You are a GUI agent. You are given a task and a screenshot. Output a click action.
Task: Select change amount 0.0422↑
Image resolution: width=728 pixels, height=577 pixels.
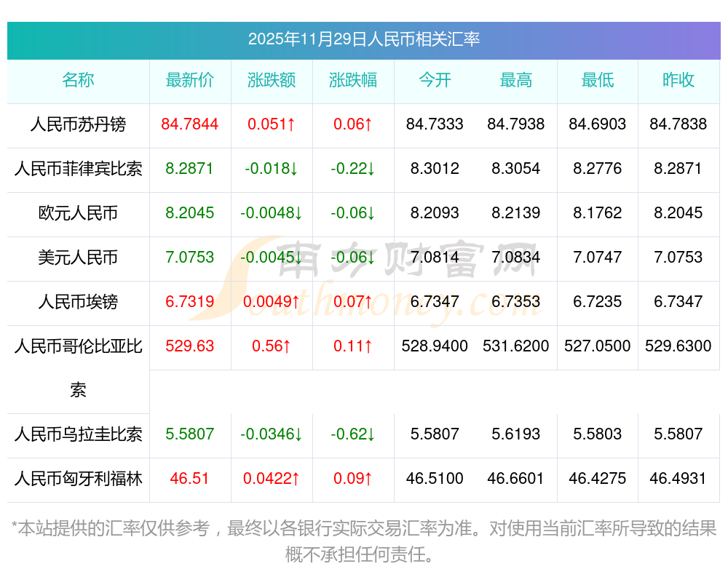click(271, 478)
